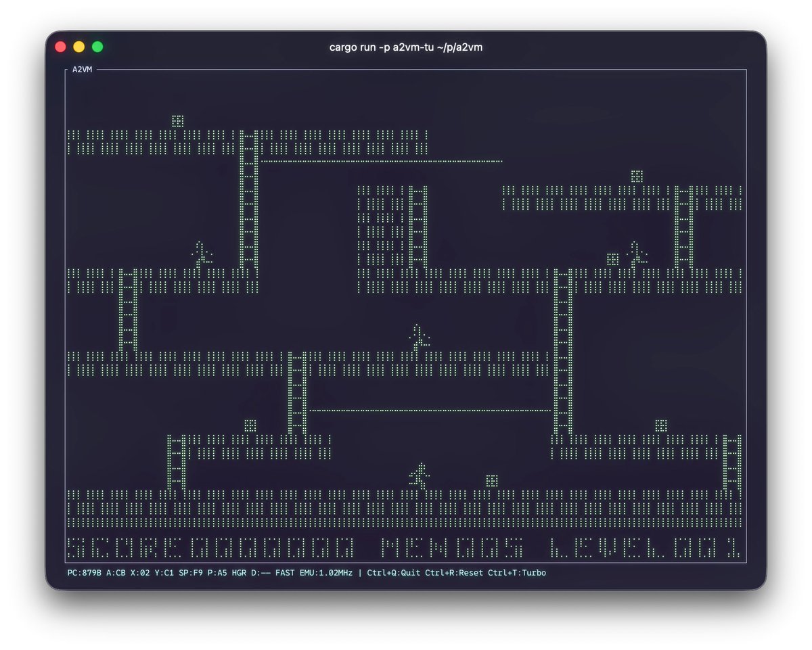812x650 pixels.
Task: Click the short ladder at the bottom-left platform
Action: [177, 463]
